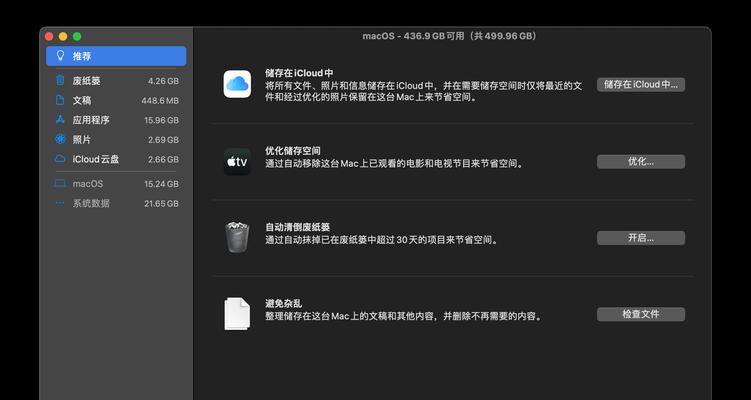Image resolution: width=751 pixels, height=400 pixels.
Task: Click the 2.66 GB size value
Action: point(163,160)
